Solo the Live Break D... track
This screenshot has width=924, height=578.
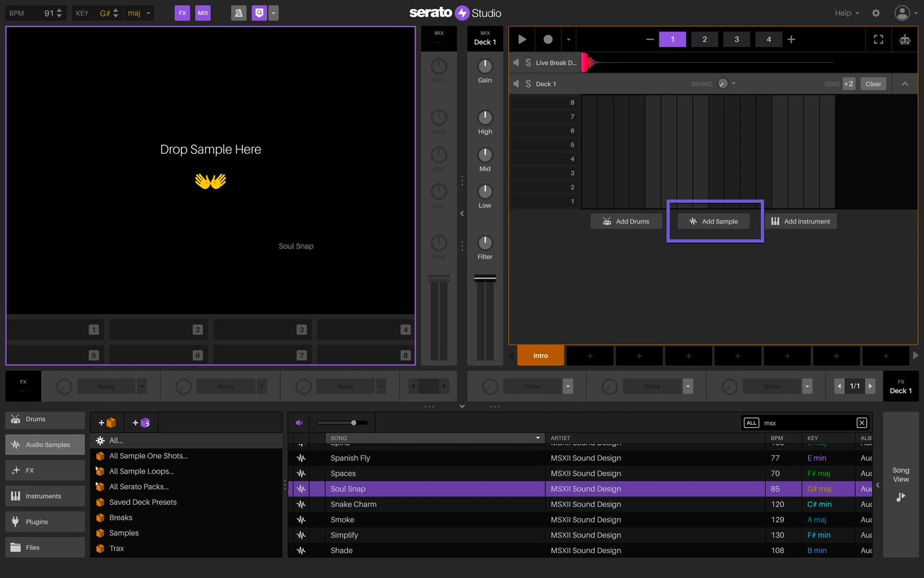tap(528, 62)
